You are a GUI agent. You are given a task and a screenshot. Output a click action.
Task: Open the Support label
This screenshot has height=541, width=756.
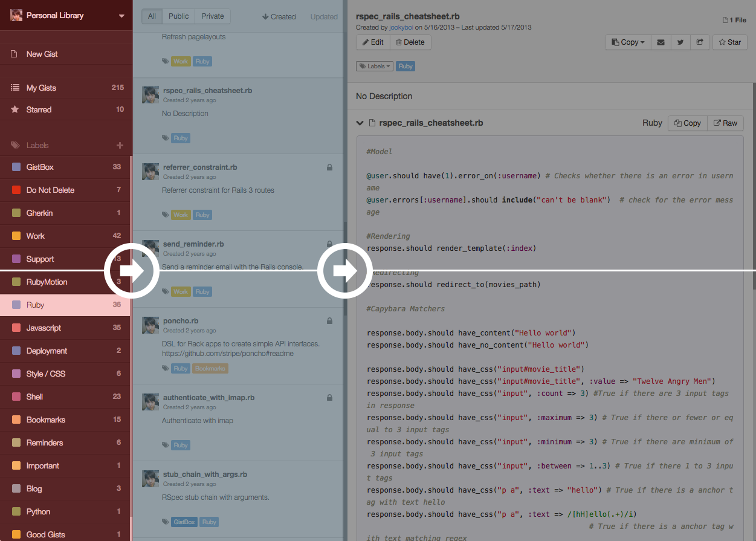[x=65, y=259]
